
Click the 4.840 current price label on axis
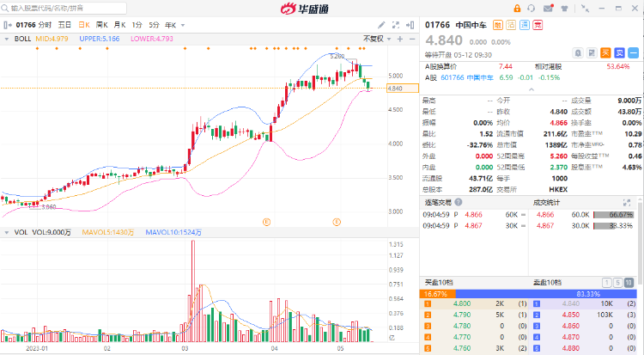click(x=403, y=88)
